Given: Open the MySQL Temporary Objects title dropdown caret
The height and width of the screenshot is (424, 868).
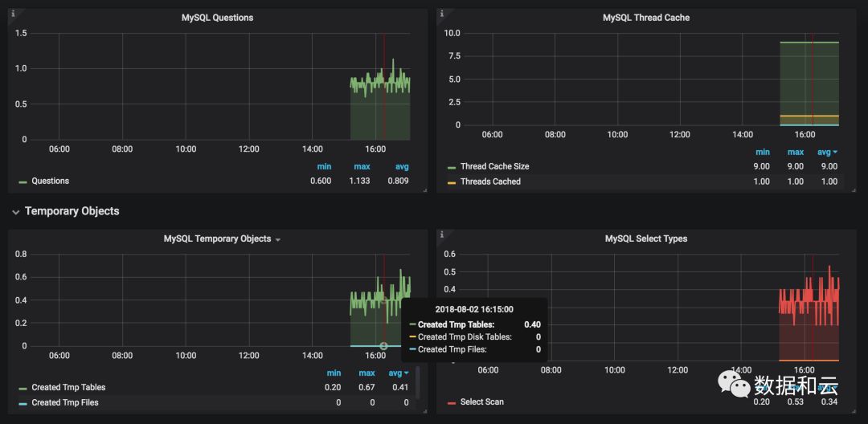Looking at the screenshot, I should 278,240.
